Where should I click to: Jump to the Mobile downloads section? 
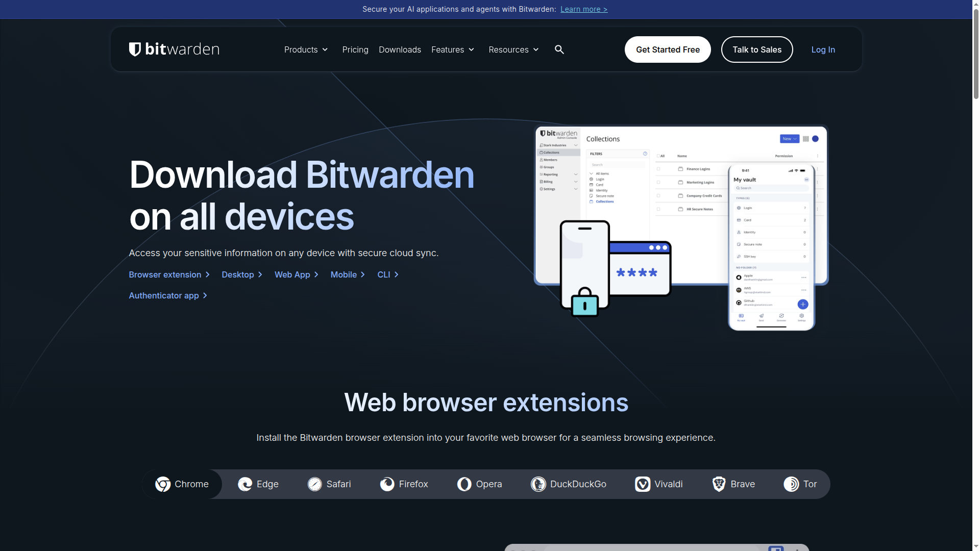(348, 275)
